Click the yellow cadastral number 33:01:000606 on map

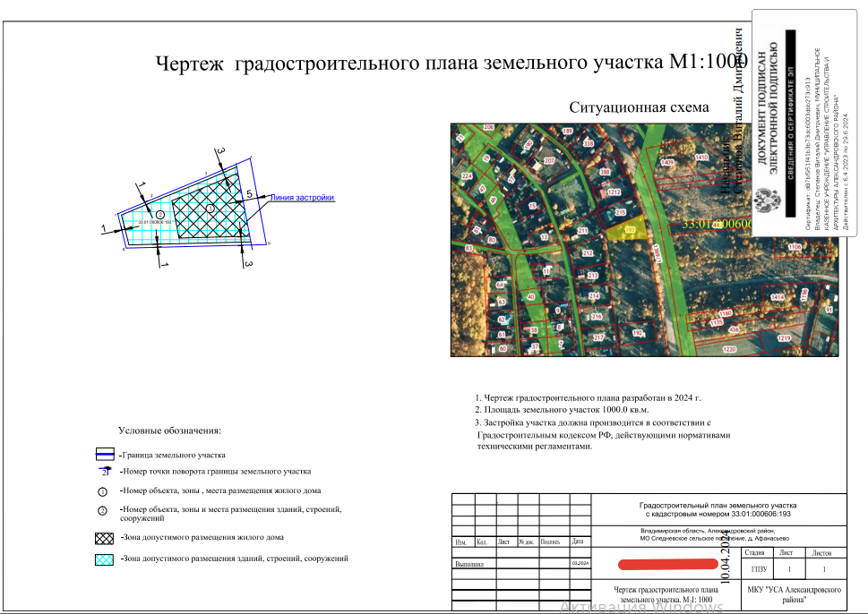pyautogui.click(x=717, y=224)
